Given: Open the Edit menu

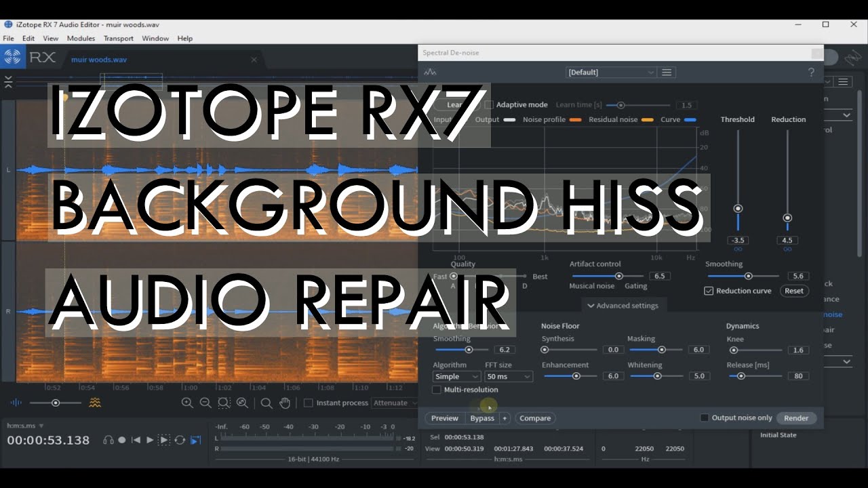Looking at the screenshot, I should (28, 39).
